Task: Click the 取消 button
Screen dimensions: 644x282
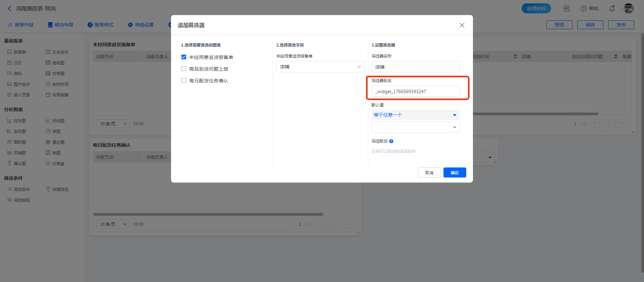Action: 429,172
